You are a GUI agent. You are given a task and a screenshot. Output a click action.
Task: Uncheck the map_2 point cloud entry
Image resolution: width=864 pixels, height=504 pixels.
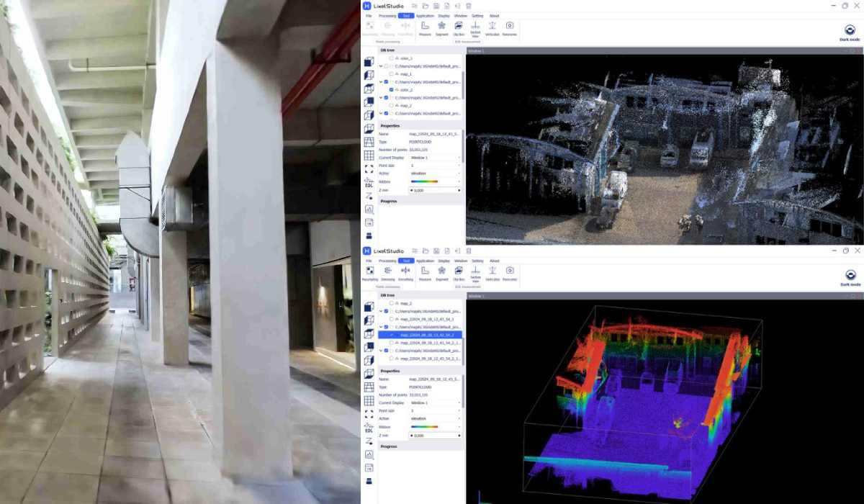point(390,105)
